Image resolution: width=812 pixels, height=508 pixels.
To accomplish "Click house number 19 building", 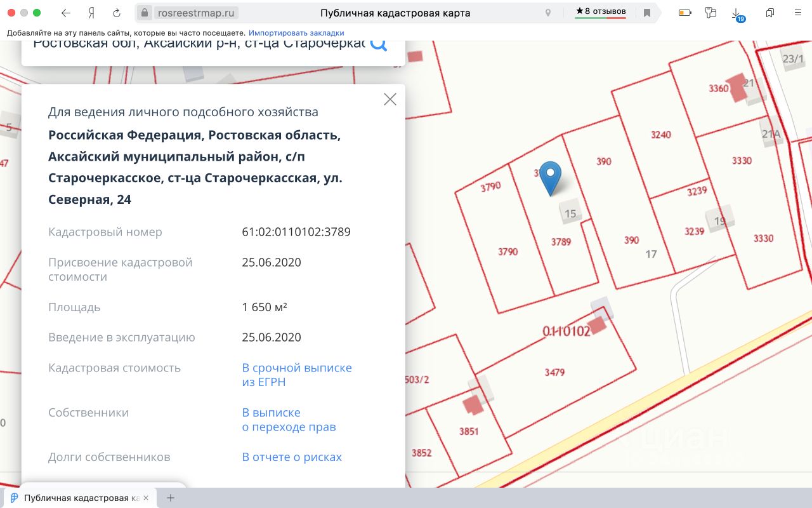I will point(720,218).
